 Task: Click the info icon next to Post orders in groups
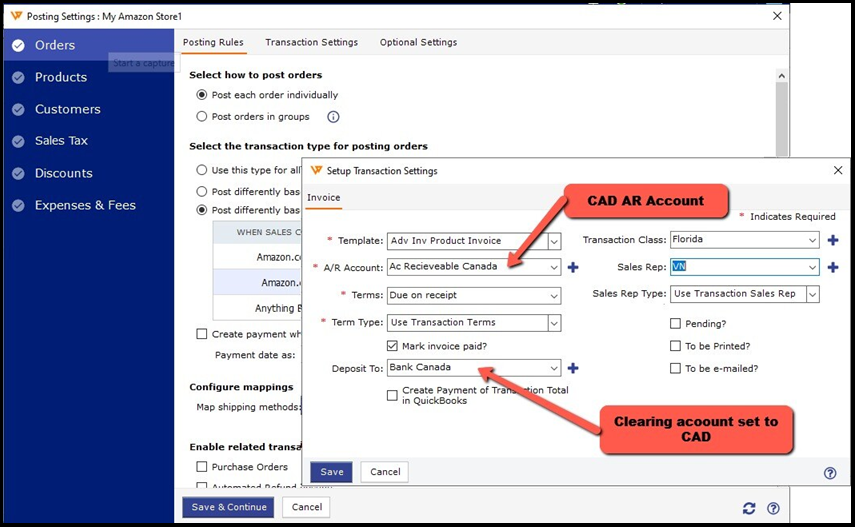click(x=334, y=117)
